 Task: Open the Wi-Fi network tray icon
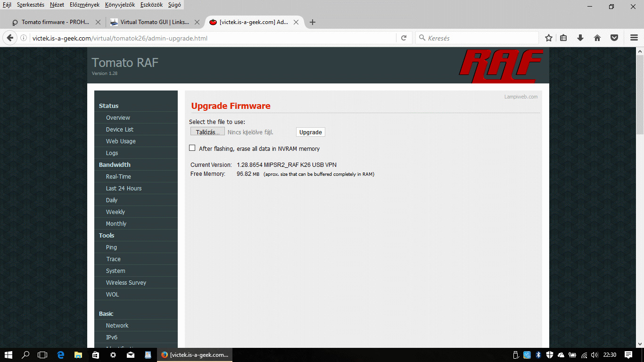[x=584, y=355]
